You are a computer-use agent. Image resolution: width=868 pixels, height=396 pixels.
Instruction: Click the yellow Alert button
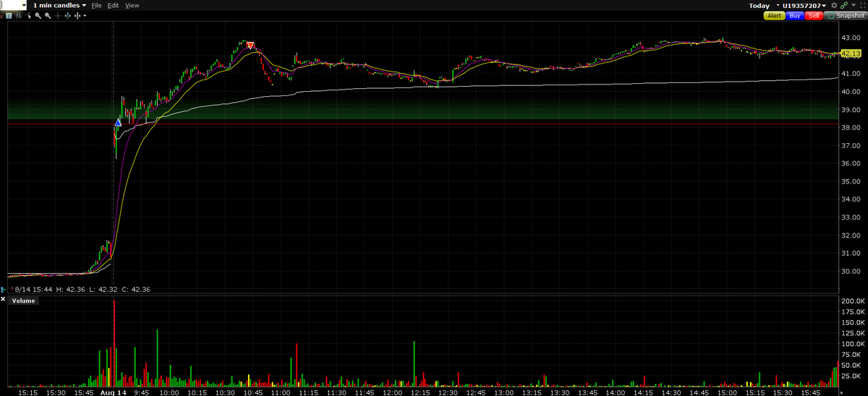tap(774, 15)
